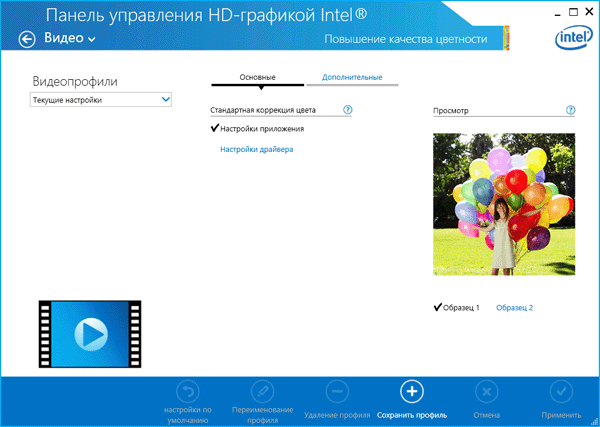Image resolution: width=600 pixels, height=427 pixels.
Task: Click the Видеопрофили label
Action: click(75, 81)
